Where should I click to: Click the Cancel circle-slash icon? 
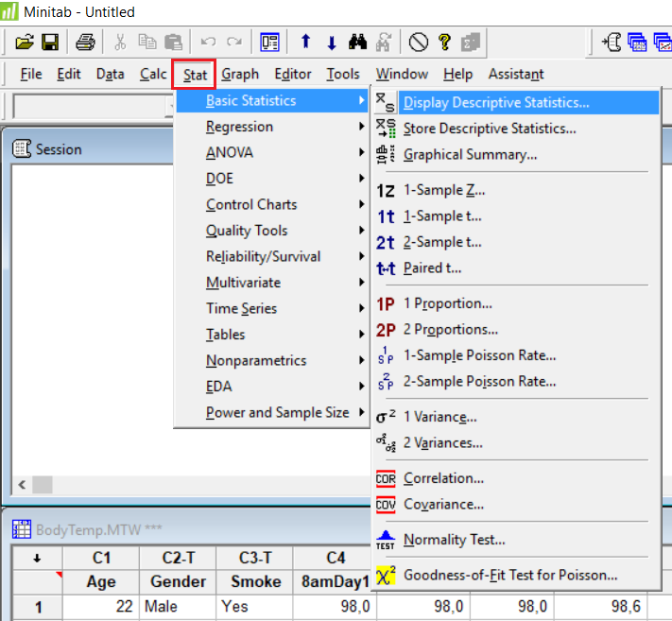tap(419, 42)
